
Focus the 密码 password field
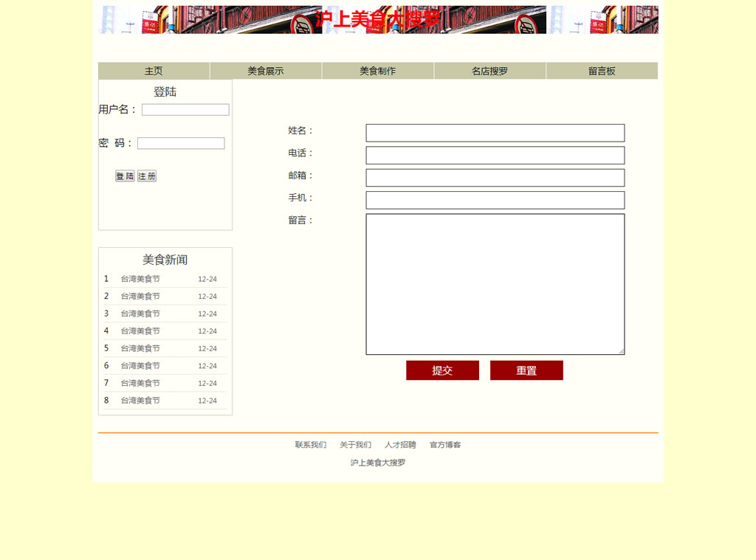pos(181,144)
